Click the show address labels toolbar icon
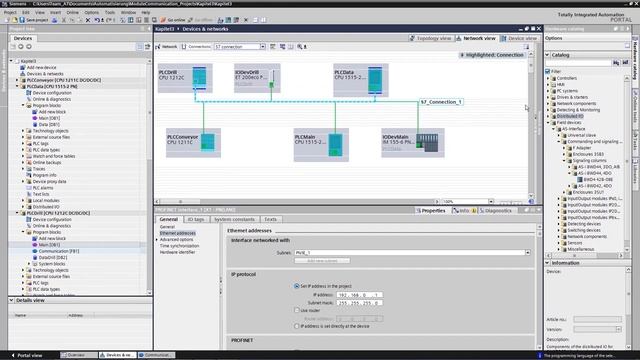This screenshot has height=360, width=640. (282, 47)
